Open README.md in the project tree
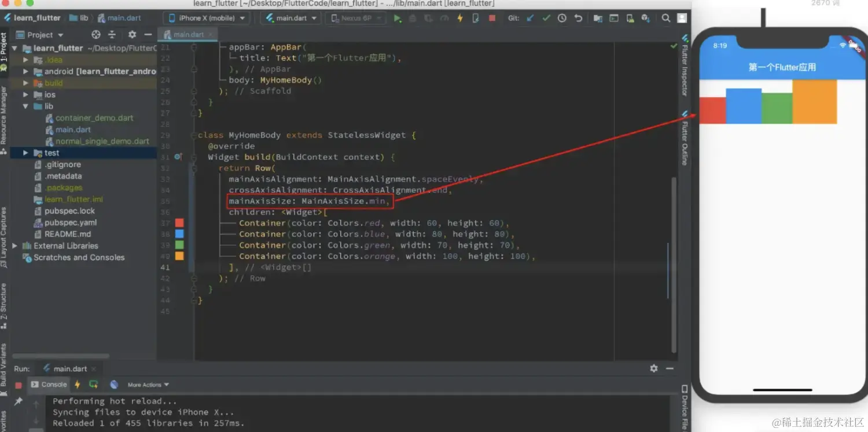This screenshot has height=432, width=868. 68,234
